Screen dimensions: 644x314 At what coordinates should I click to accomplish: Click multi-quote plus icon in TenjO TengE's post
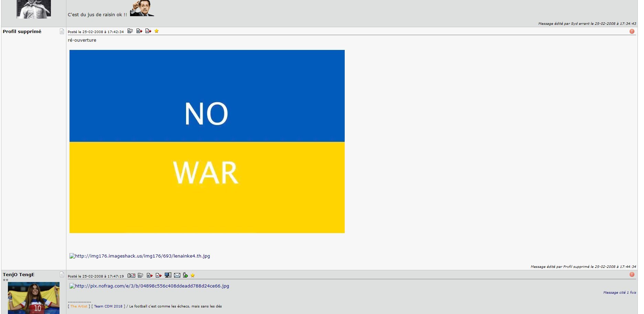(x=159, y=275)
